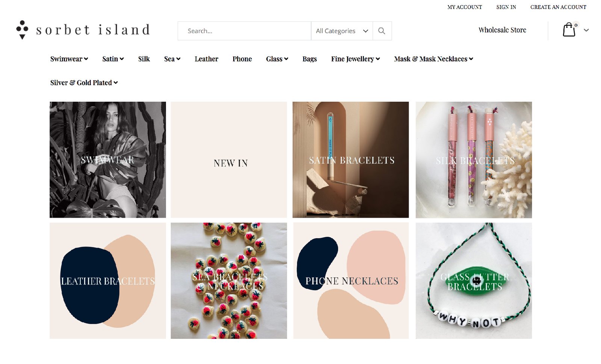Open the All Categories dropdown

pyautogui.click(x=342, y=31)
